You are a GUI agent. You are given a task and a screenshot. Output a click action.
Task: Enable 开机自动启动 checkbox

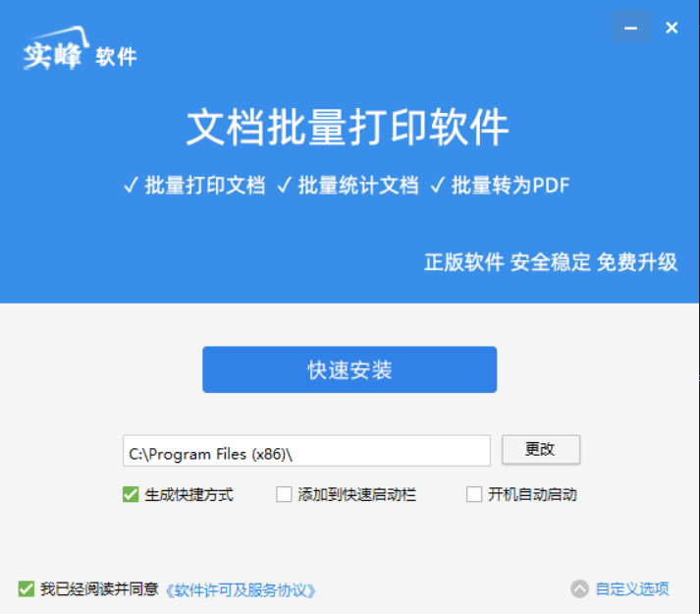coord(474,495)
